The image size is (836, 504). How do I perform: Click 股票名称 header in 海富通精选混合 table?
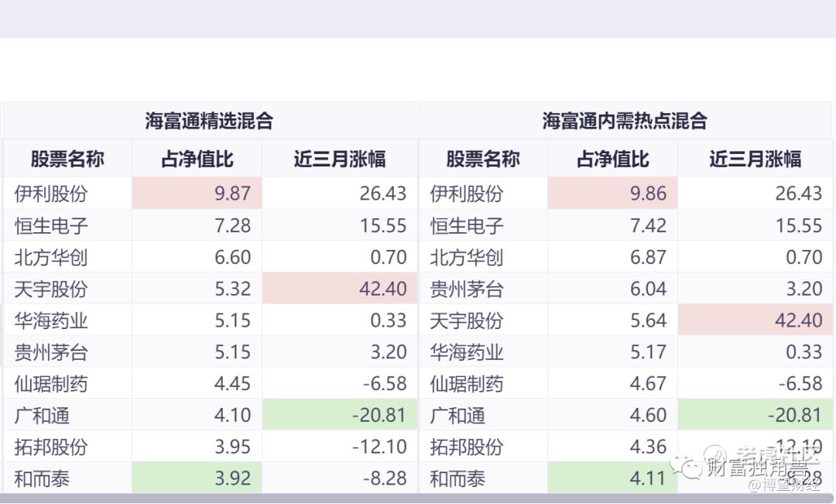67,159
